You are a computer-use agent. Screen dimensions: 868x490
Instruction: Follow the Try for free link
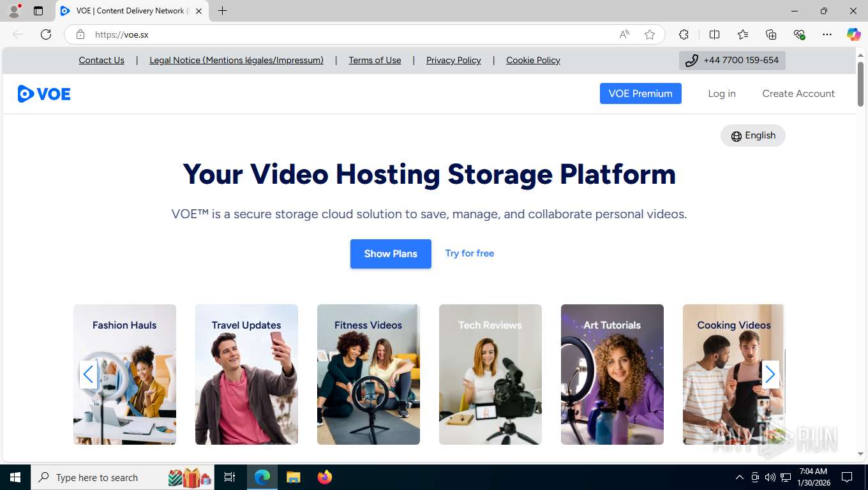(x=470, y=253)
